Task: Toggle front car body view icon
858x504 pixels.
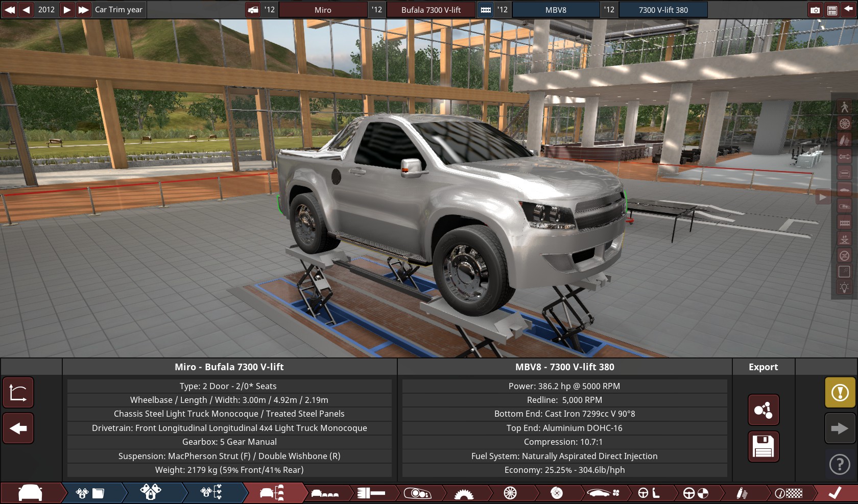Action: click(x=844, y=173)
